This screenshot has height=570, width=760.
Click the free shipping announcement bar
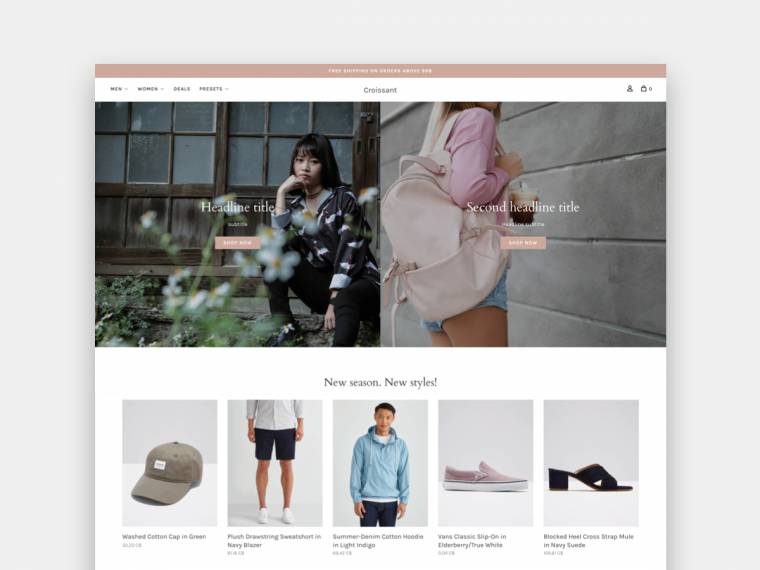point(380,71)
